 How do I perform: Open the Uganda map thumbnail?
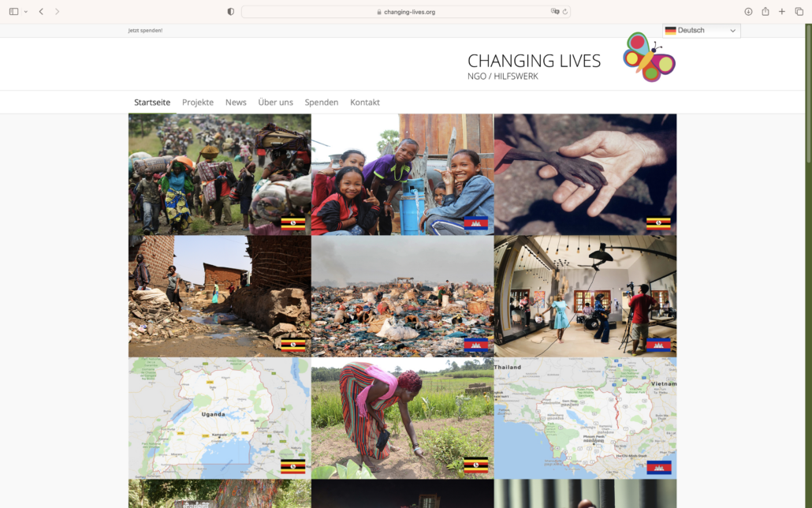pyautogui.click(x=220, y=418)
